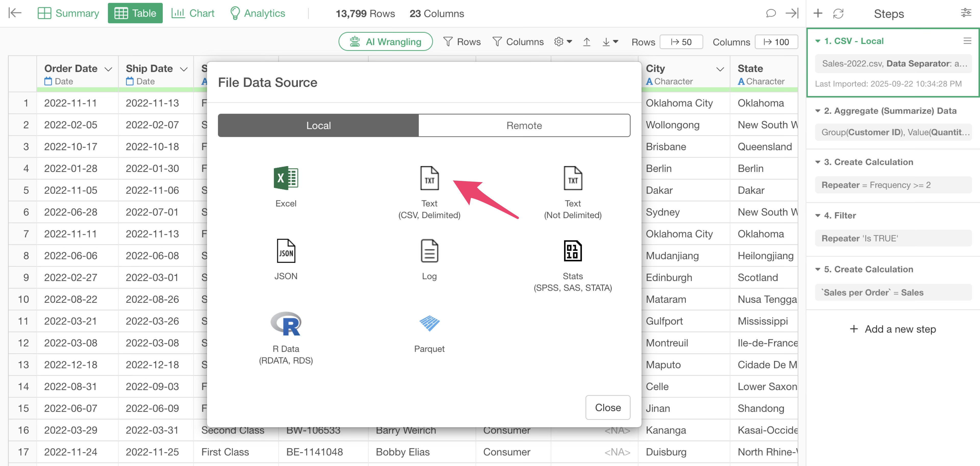Image resolution: width=980 pixels, height=466 pixels.
Task: Collapse the Aggregate (Summarize) Data step
Action: tap(817, 111)
